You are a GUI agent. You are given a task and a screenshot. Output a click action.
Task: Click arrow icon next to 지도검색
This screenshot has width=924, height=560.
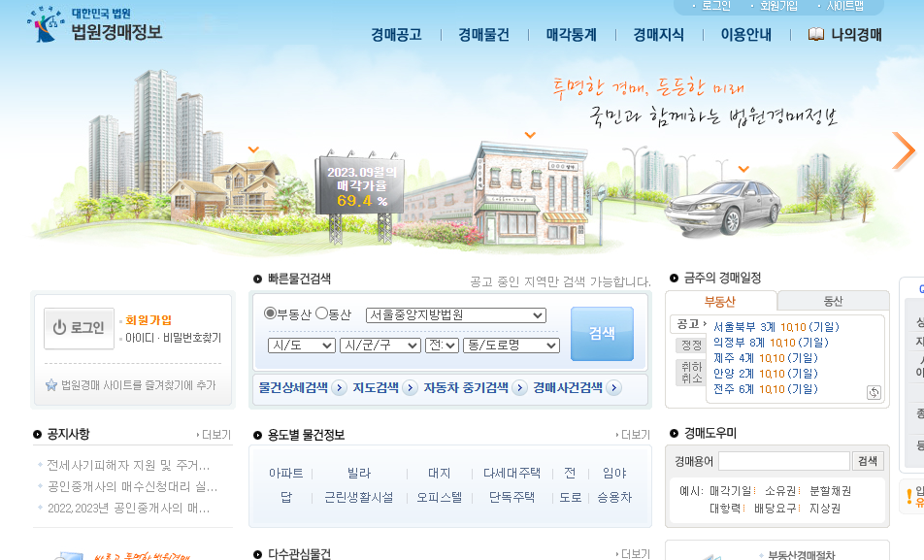click(411, 388)
